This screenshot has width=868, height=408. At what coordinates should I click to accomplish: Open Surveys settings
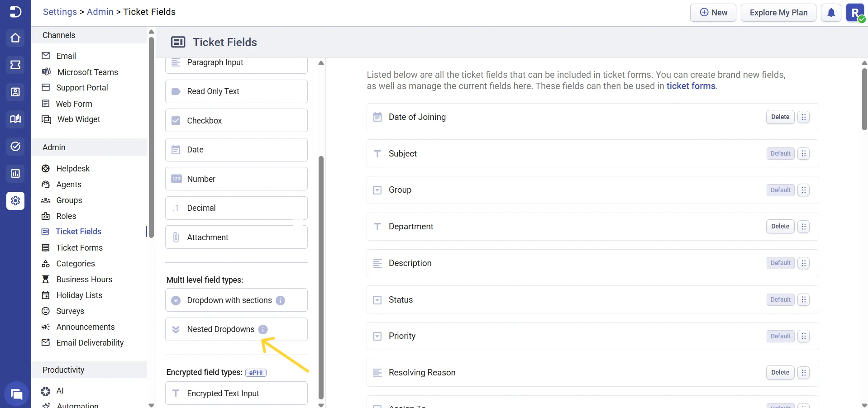pos(70,311)
